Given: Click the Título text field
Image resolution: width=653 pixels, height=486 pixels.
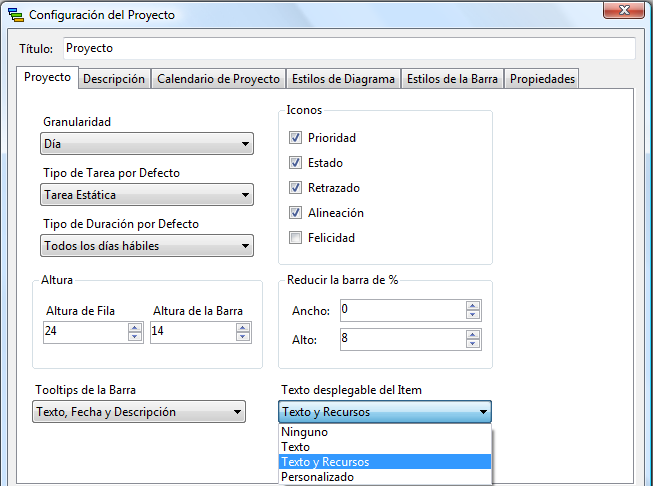Looking at the screenshot, I should [349, 48].
